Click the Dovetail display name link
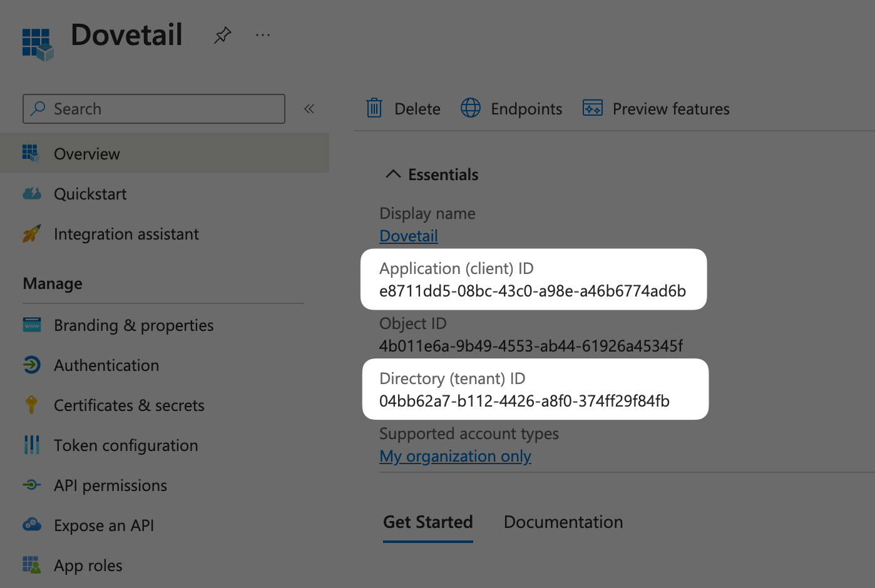 coord(409,236)
